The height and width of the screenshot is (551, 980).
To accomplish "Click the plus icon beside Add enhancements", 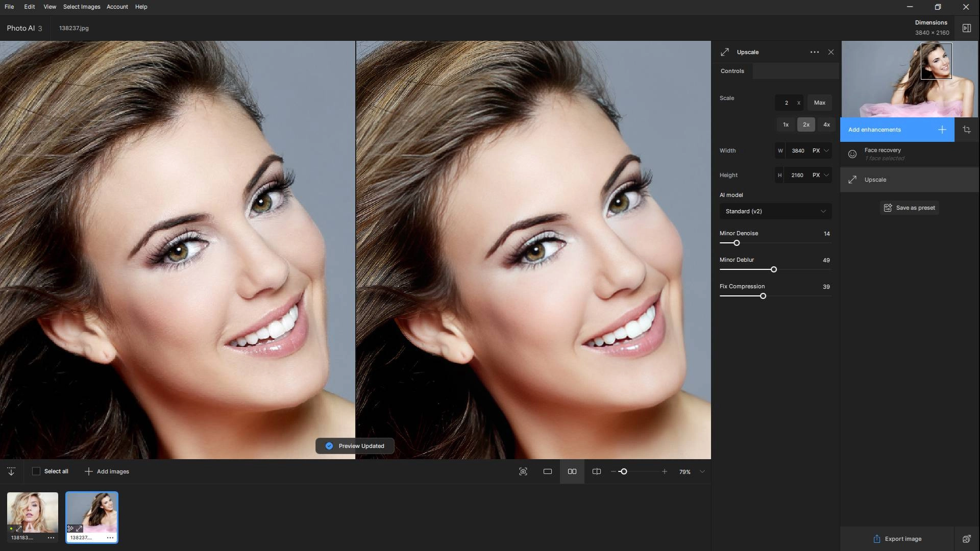I will click(942, 130).
